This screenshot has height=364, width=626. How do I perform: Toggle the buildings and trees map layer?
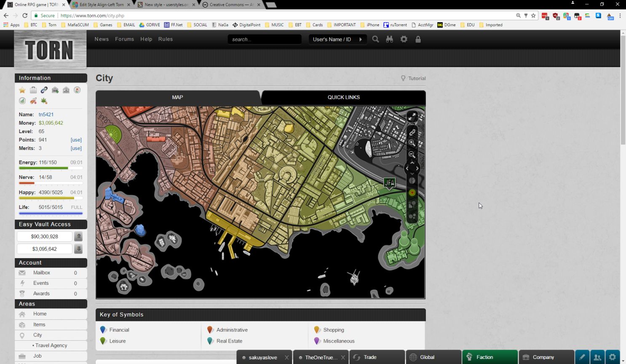412,205
